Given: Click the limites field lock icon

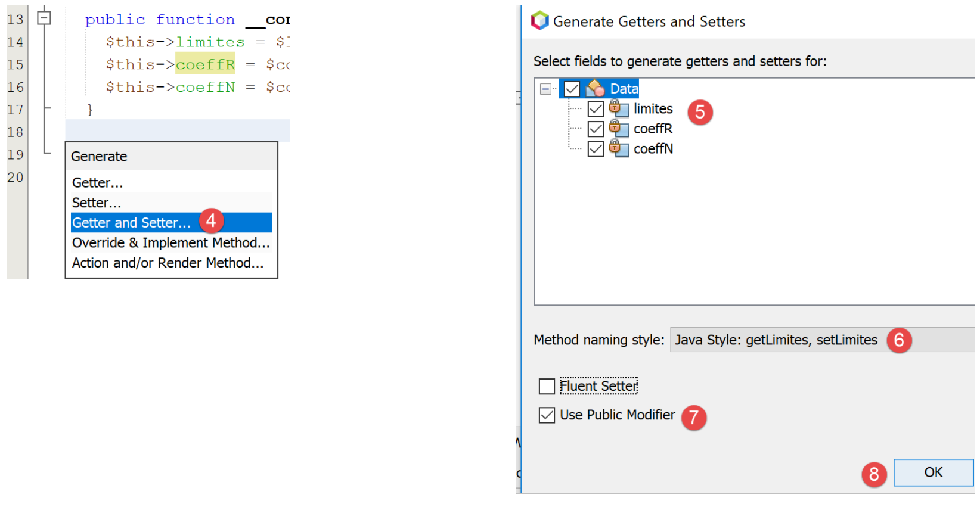Looking at the screenshot, I should (x=618, y=108).
